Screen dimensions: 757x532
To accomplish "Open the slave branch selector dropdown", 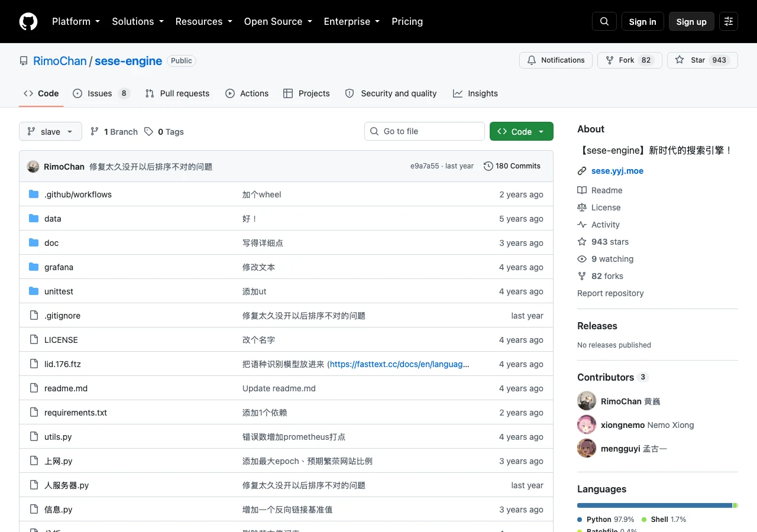I will point(50,131).
